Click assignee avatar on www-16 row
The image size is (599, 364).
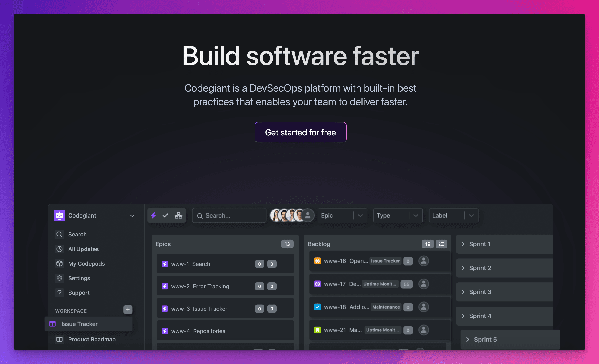[x=423, y=261]
